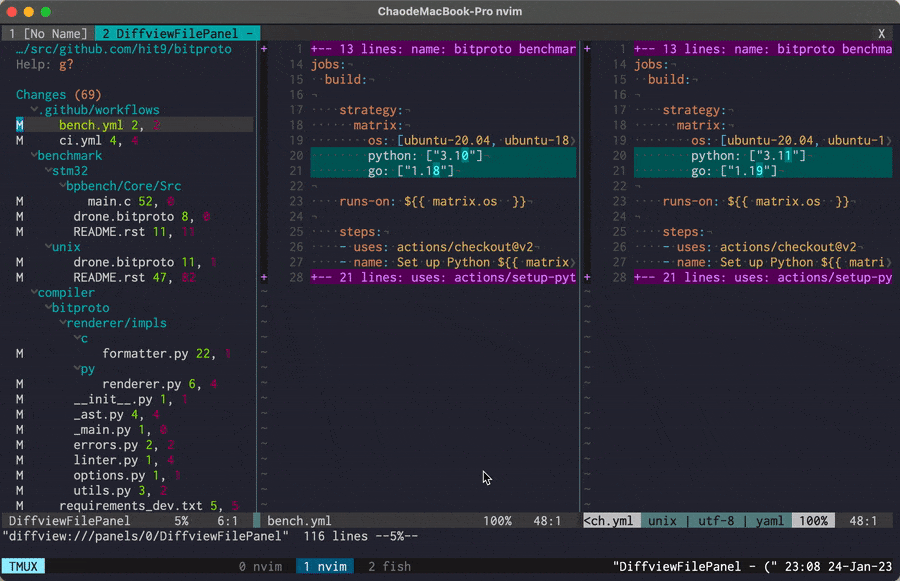Collapse the .github/workflows folder
The height and width of the screenshot is (581, 900).
(x=94, y=110)
